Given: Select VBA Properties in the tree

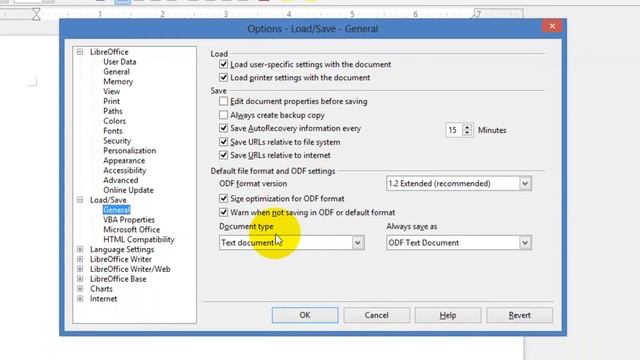Looking at the screenshot, I should 129,220.
